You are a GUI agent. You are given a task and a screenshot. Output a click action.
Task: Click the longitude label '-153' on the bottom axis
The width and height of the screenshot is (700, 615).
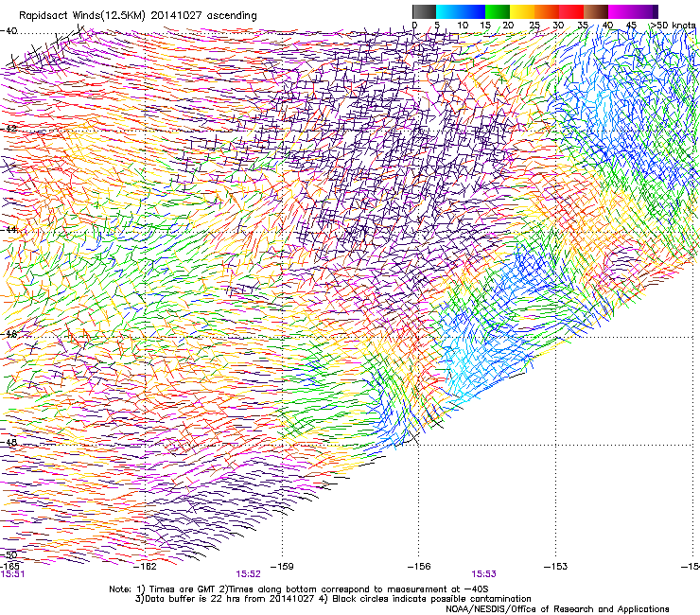(x=556, y=567)
